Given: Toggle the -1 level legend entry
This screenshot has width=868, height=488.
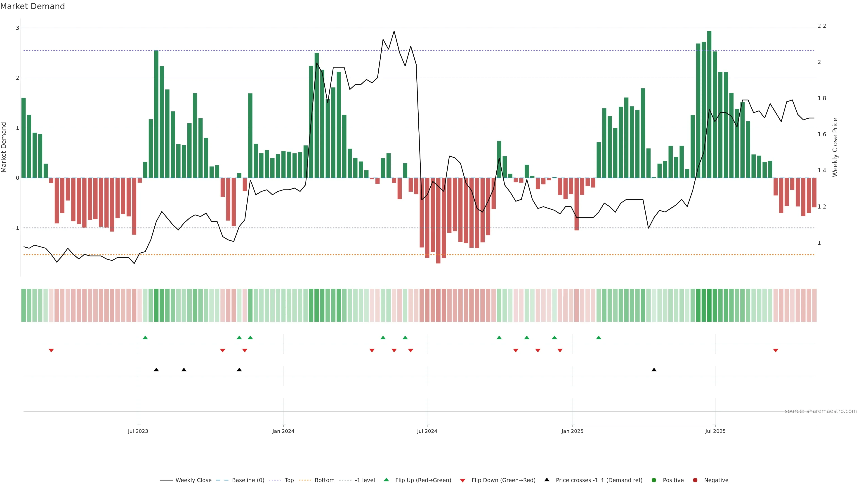Looking at the screenshot, I should point(365,480).
